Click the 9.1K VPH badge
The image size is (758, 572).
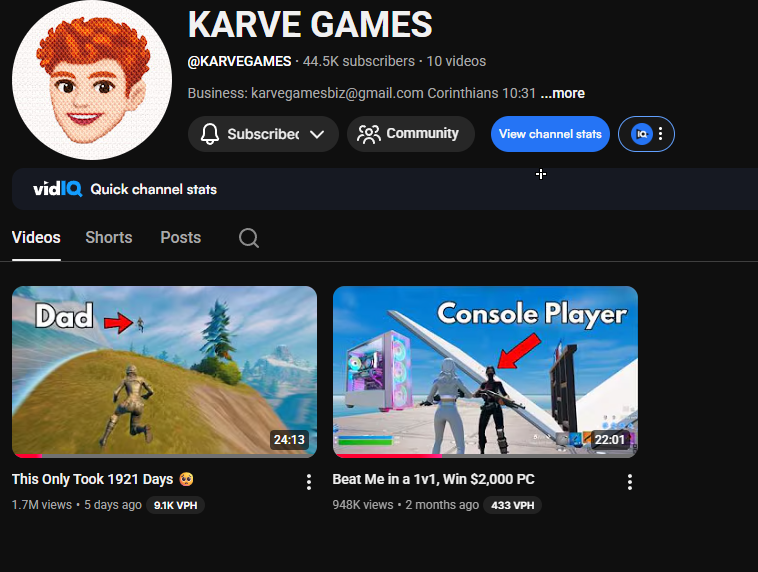pos(175,505)
